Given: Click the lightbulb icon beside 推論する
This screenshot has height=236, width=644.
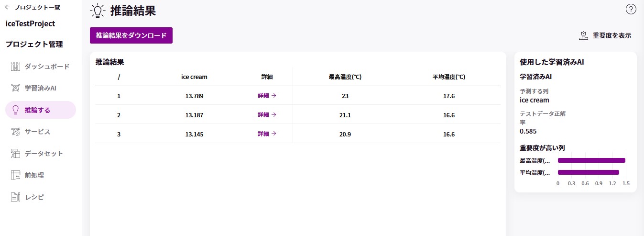Looking at the screenshot, I should (15, 110).
